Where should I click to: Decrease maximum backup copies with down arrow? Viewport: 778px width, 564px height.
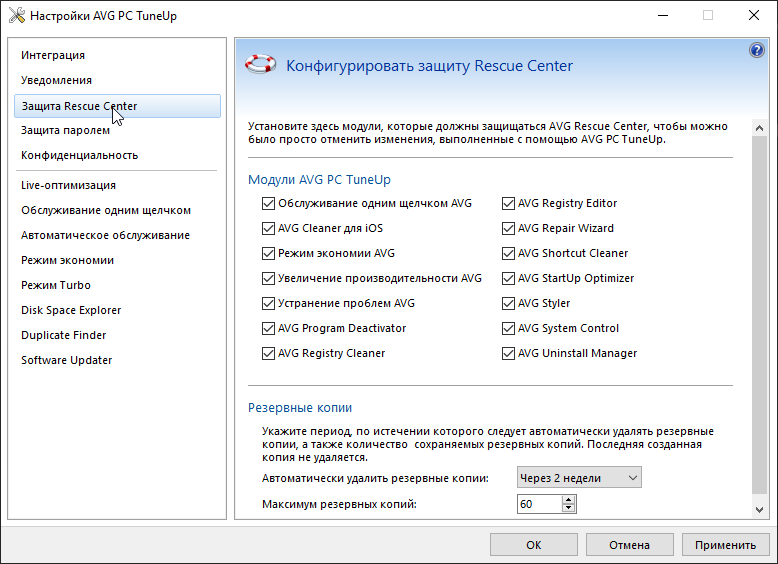click(x=569, y=508)
